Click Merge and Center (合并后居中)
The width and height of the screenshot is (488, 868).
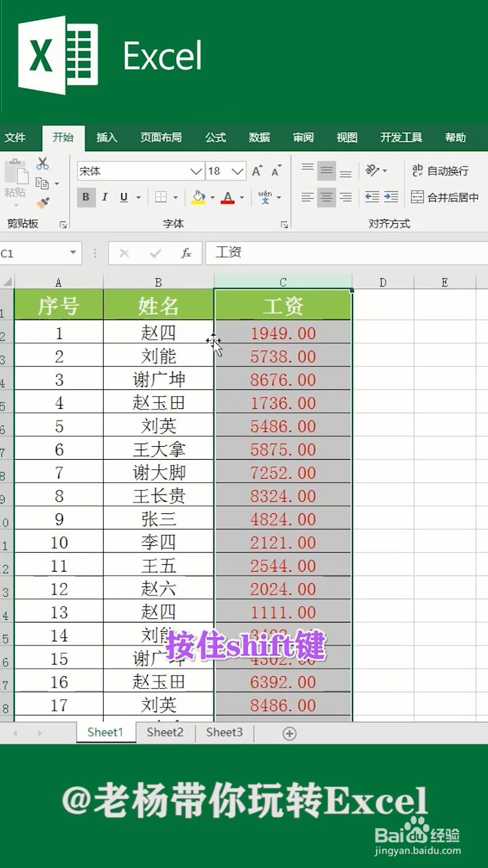click(445, 197)
